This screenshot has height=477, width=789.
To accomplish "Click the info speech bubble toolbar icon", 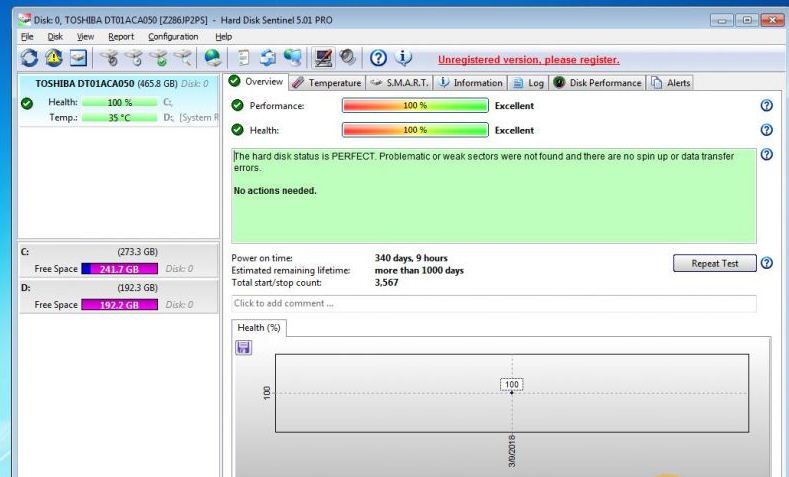I will (x=403, y=58).
